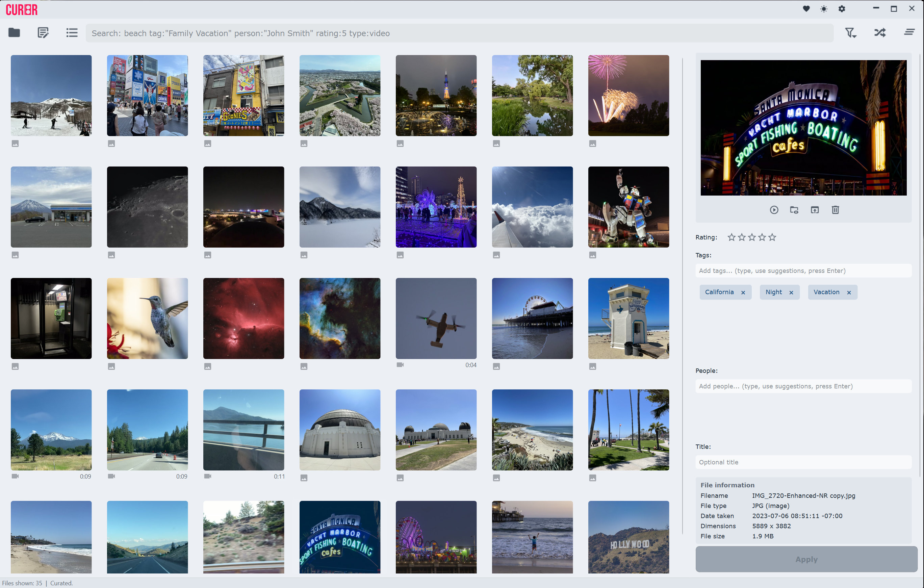Screen dimensions: 924x588
Task: Open the settings gear
Action: point(842,8)
